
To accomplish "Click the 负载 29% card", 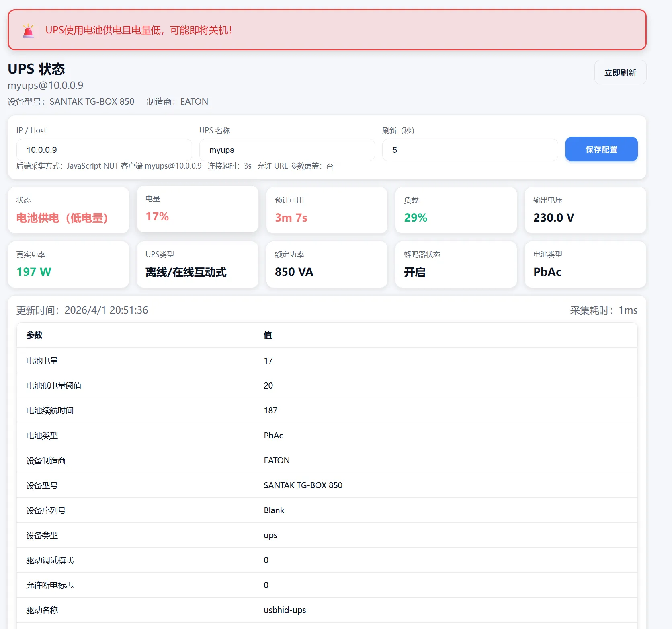I will point(456,210).
